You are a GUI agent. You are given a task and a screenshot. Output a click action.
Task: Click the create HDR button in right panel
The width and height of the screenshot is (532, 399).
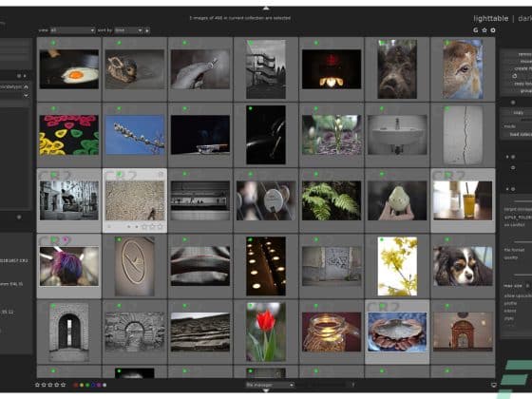[522, 68]
